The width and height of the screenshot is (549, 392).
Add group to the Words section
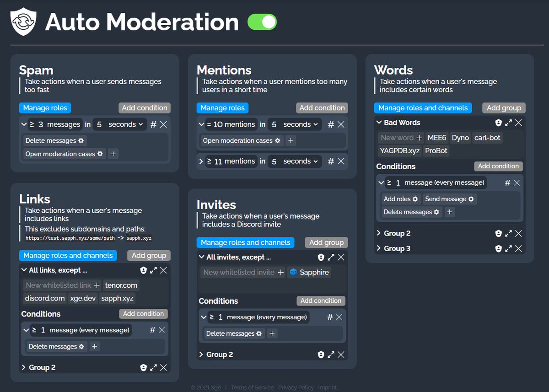[x=504, y=108]
